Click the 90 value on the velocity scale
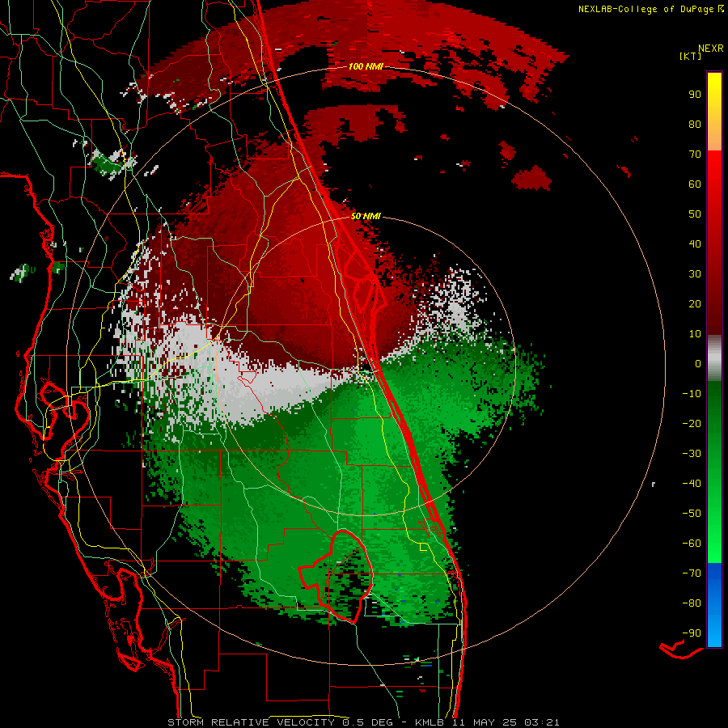 pyautogui.click(x=695, y=95)
